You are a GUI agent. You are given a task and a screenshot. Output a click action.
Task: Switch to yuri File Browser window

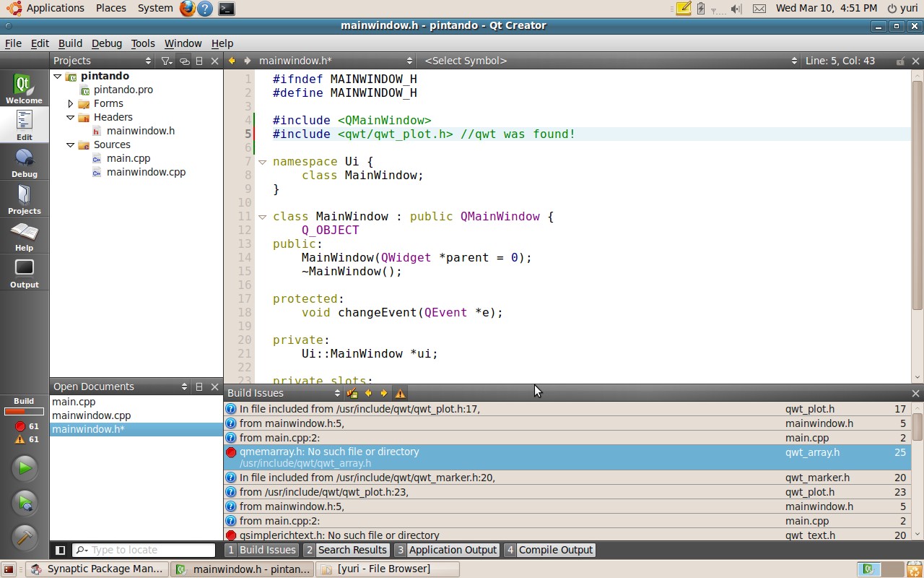388,569
